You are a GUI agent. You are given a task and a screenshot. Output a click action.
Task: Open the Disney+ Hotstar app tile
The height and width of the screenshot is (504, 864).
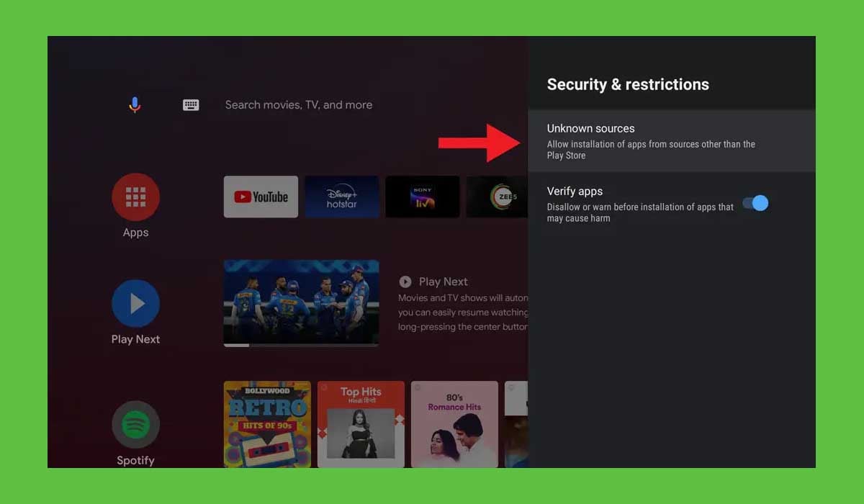click(341, 197)
